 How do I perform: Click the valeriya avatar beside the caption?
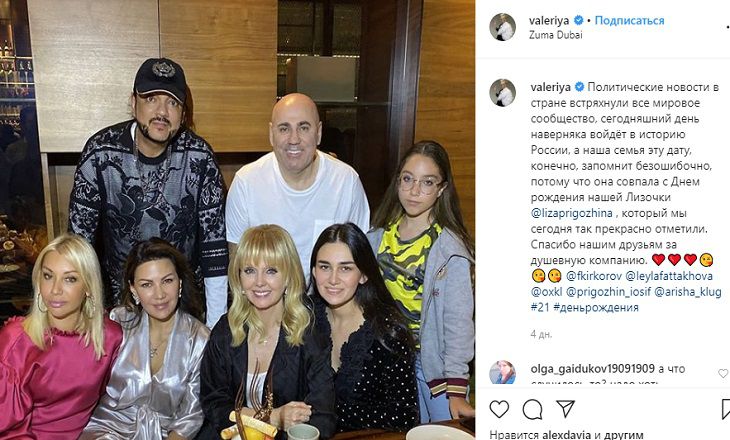click(502, 93)
